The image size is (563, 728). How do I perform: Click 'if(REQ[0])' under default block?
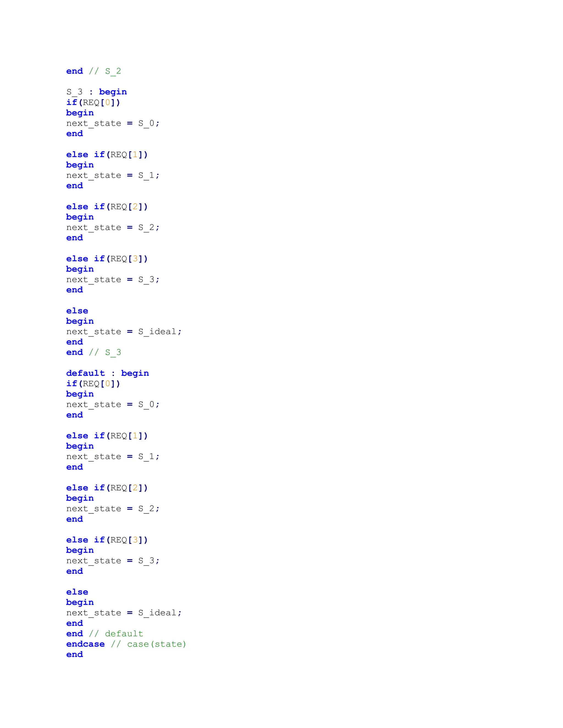(x=93, y=384)
